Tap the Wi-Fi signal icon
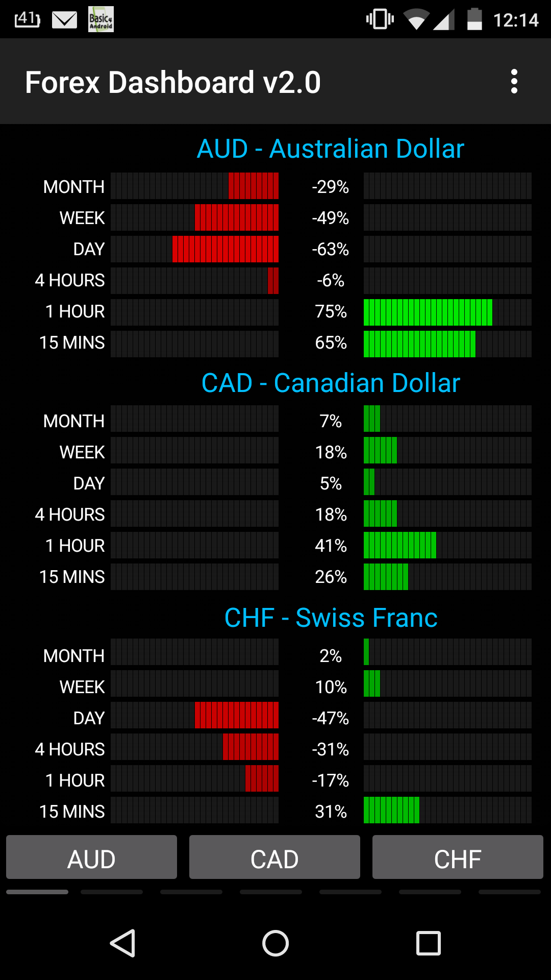The image size is (551, 980). (x=416, y=20)
